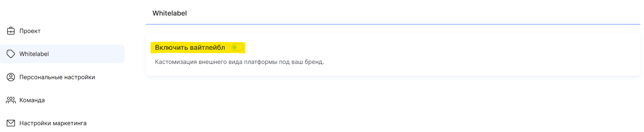Select the Whitelabel tab heading at top

click(169, 13)
